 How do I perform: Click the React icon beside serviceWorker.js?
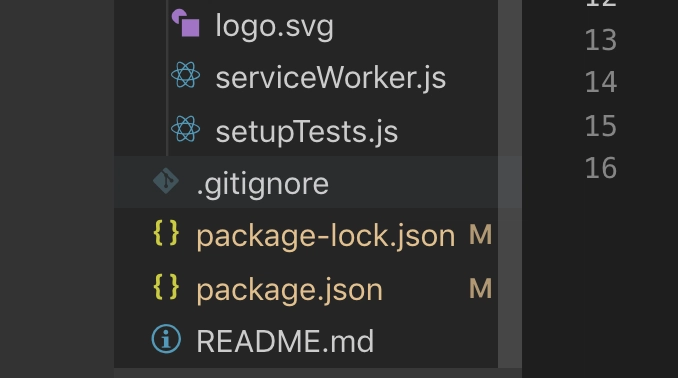185,75
